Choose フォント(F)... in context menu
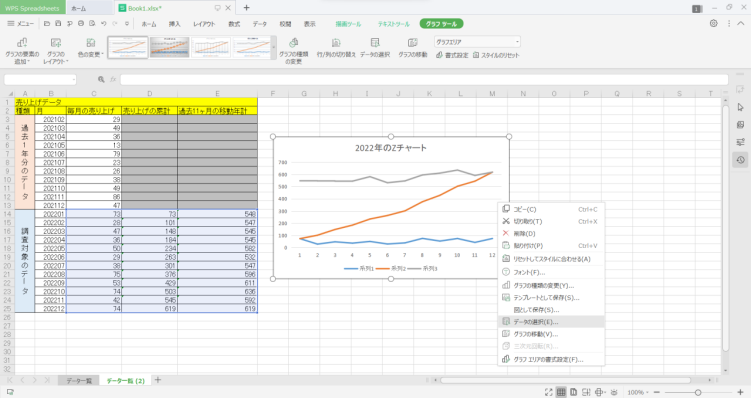 [x=551, y=272]
